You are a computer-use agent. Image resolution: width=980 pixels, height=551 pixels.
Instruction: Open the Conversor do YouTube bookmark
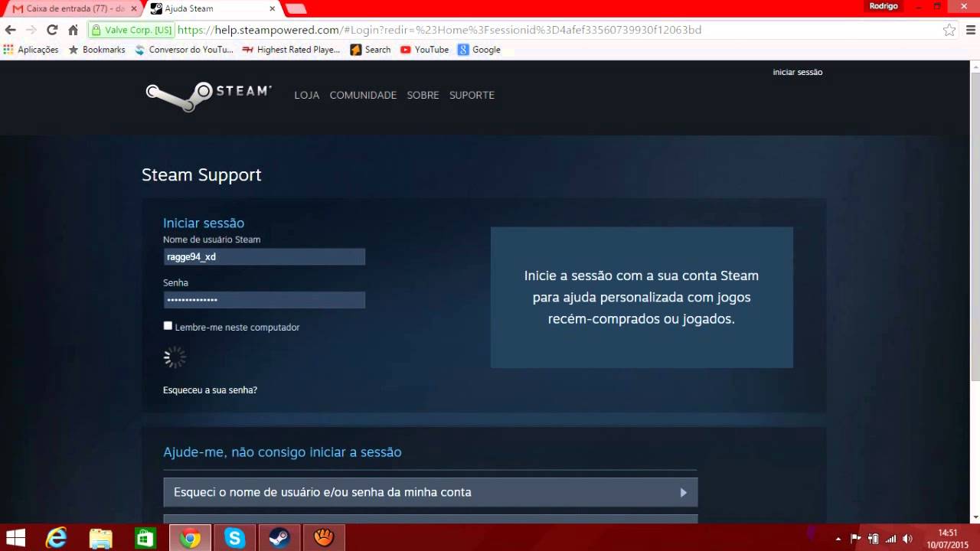pos(184,50)
